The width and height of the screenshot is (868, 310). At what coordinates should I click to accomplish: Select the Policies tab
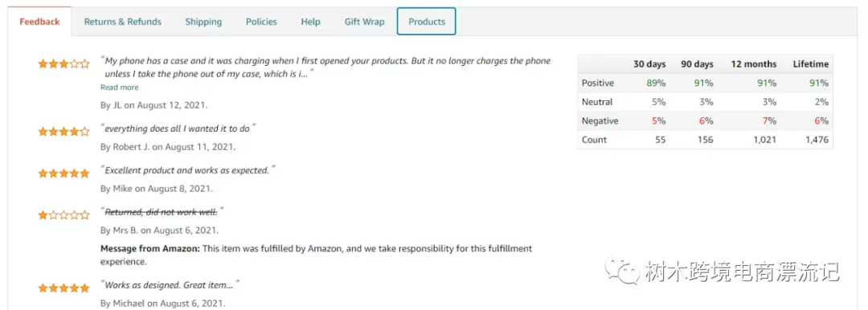click(x=261, y=22)
